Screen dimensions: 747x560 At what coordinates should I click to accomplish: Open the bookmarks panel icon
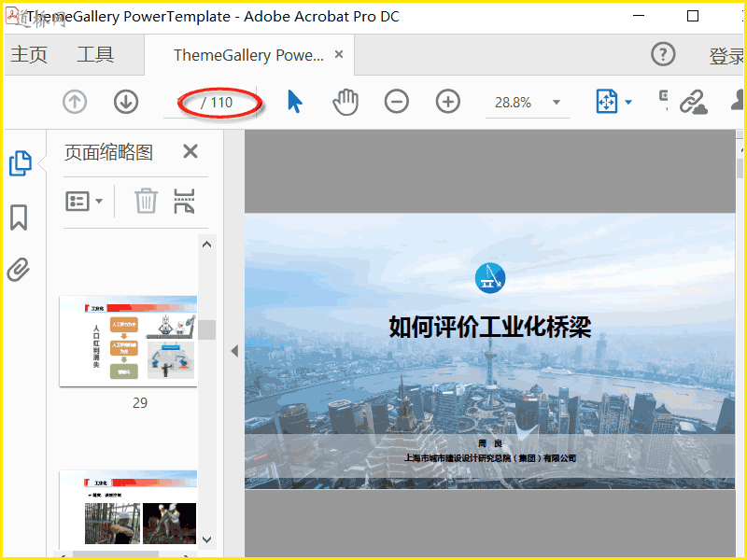tap(19, 217)
